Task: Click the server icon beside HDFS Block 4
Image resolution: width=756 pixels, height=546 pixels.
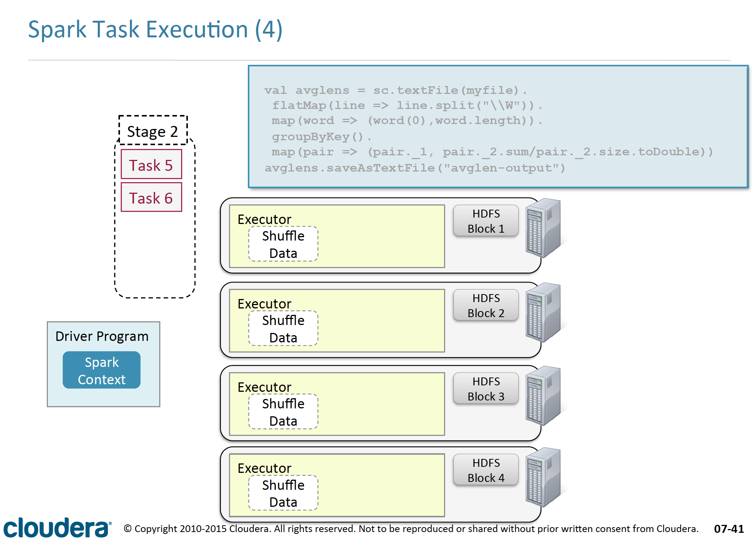Action: pos(542,477)
